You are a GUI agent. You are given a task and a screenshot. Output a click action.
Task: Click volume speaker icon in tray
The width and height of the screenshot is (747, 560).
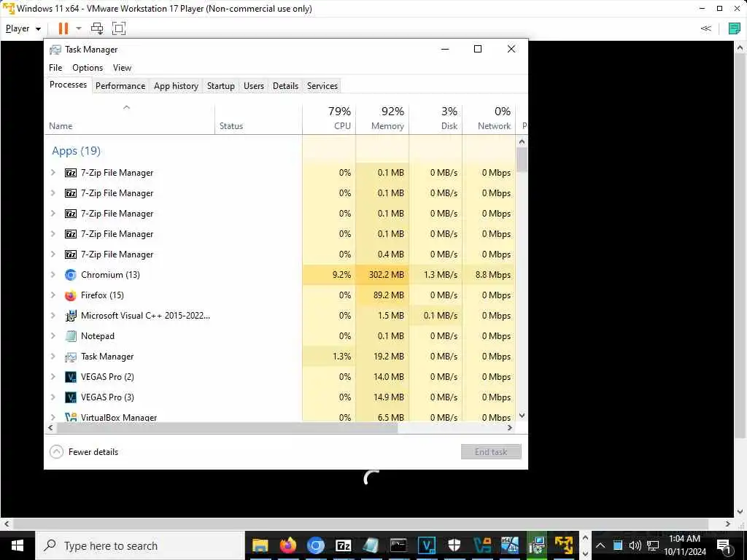pos(635,545)
